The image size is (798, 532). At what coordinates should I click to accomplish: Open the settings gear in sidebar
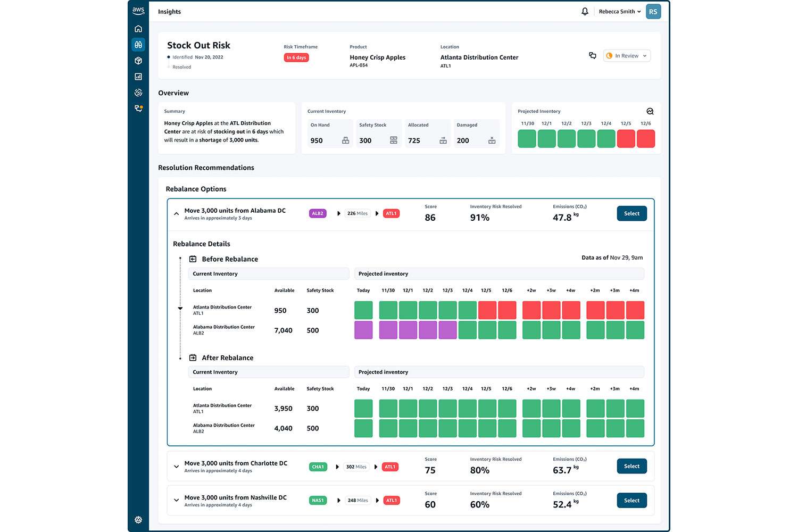pyautogui.click(x=138, y=520)
